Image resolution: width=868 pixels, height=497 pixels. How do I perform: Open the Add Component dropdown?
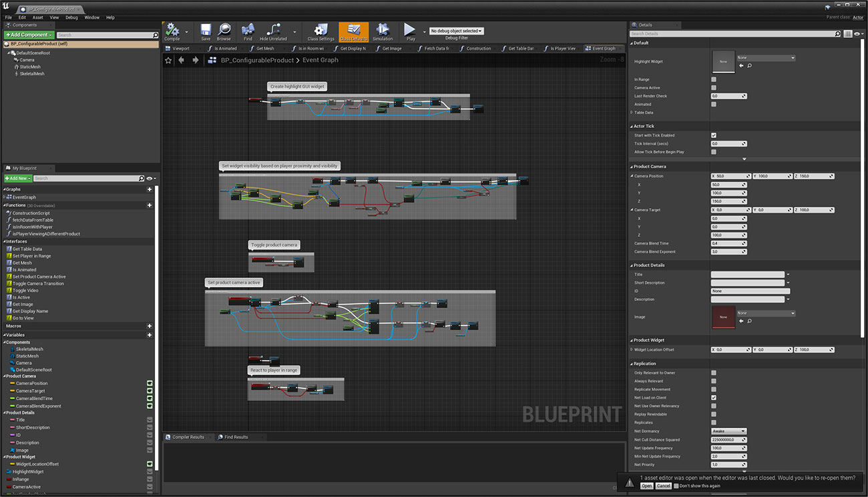coord(29,35)
